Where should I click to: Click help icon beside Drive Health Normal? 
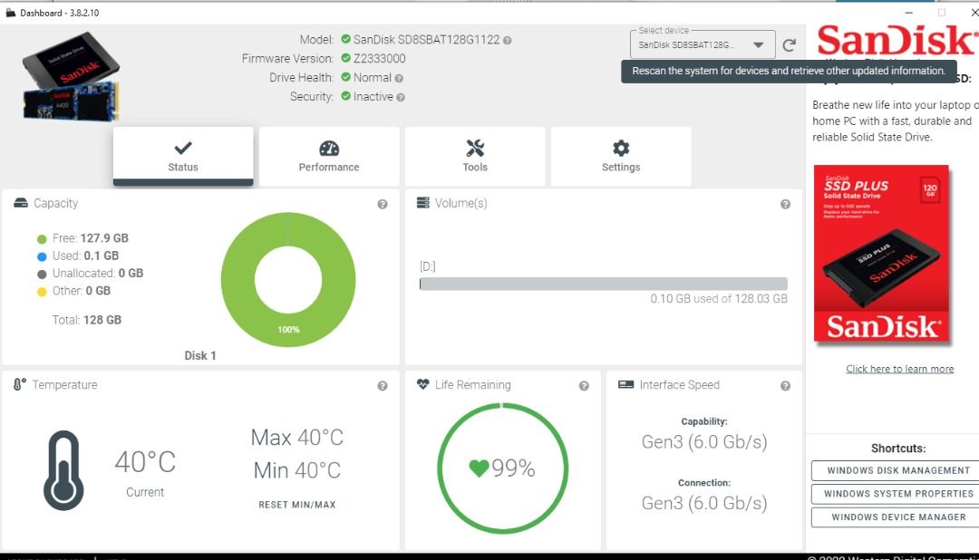tap(398, 79)
